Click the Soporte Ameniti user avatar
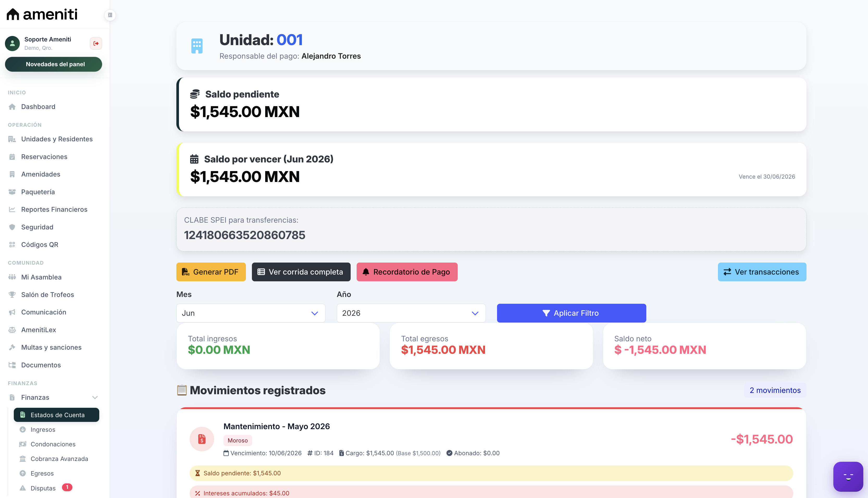Screen dimensions: 868x498 [12, 44]
